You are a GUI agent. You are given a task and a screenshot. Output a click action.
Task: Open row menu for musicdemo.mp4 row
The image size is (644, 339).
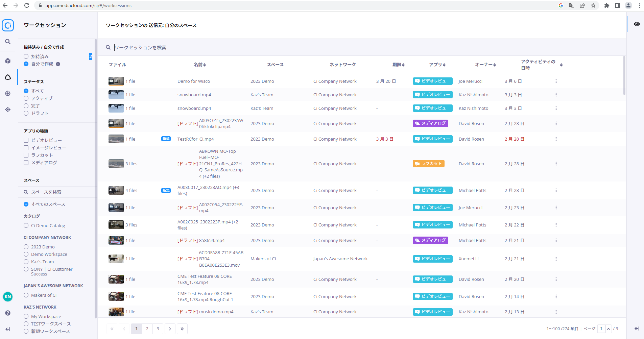click(556, 312)
